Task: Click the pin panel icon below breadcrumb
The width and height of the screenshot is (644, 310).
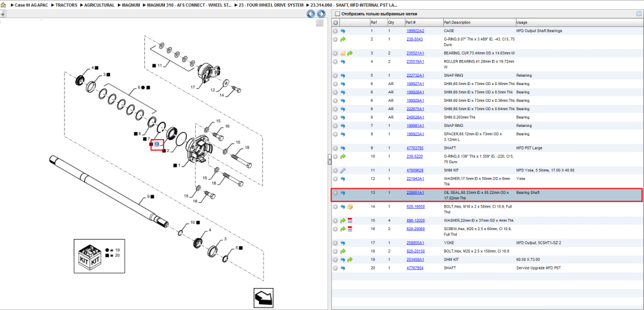Action: (3, 14)
